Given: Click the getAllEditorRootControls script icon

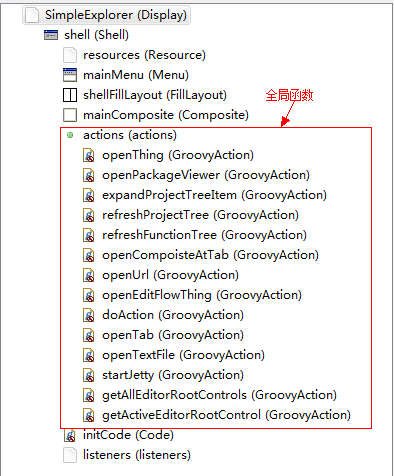Looking at the screenshot, I should pos(89,395).
